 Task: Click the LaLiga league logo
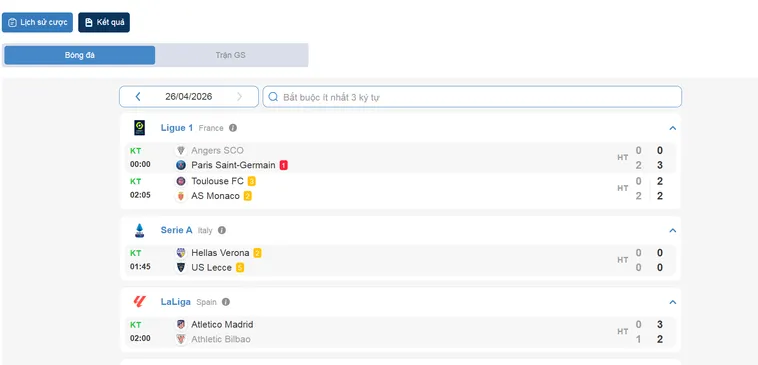(x=139, y=302)
